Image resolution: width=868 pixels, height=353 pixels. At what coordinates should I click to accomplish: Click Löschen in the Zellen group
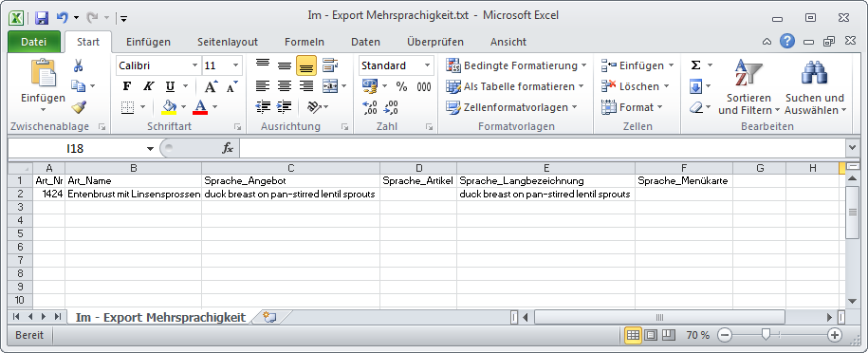[636, 86]
